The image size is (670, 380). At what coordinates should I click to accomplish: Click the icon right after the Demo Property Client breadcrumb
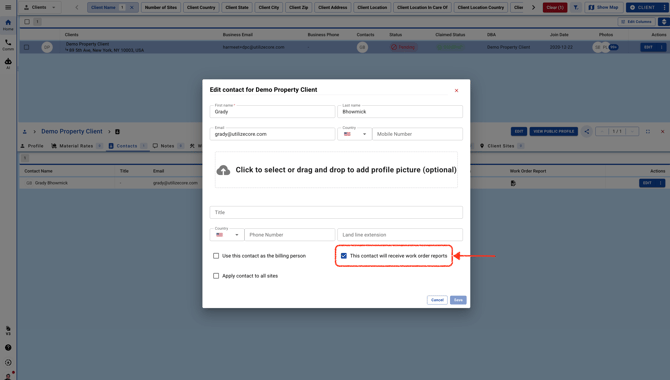[x=117, y=132]
